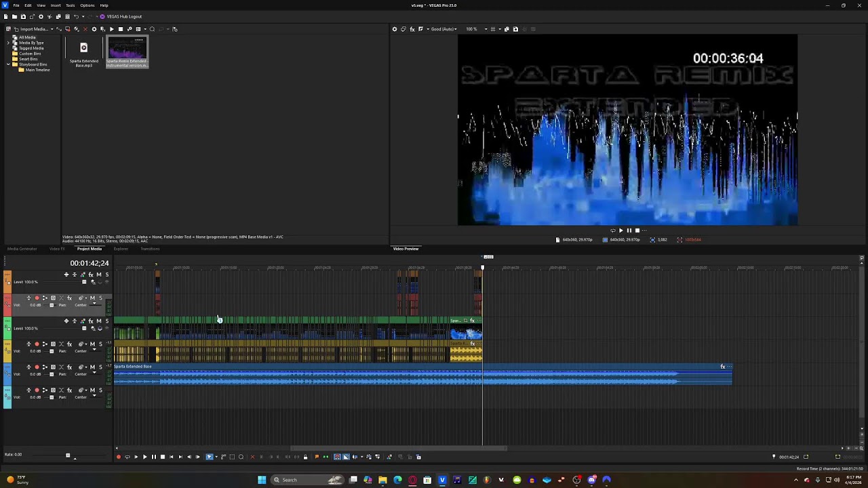Expand the Media By Type tree node
The image size is (868, 488).
pos(8,43)
